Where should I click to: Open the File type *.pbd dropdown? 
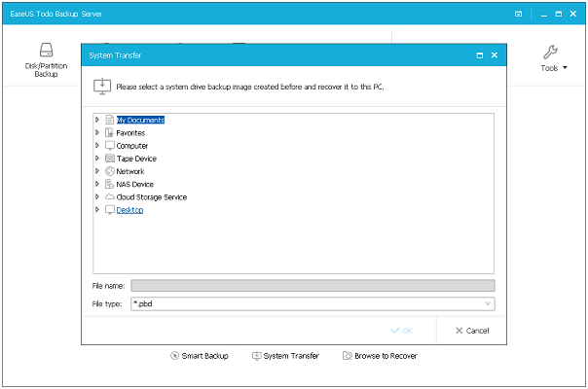(x=312, y=303)
